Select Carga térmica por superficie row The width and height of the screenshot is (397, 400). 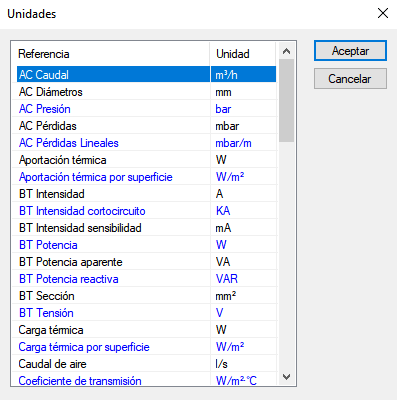(x=144, y=346)
